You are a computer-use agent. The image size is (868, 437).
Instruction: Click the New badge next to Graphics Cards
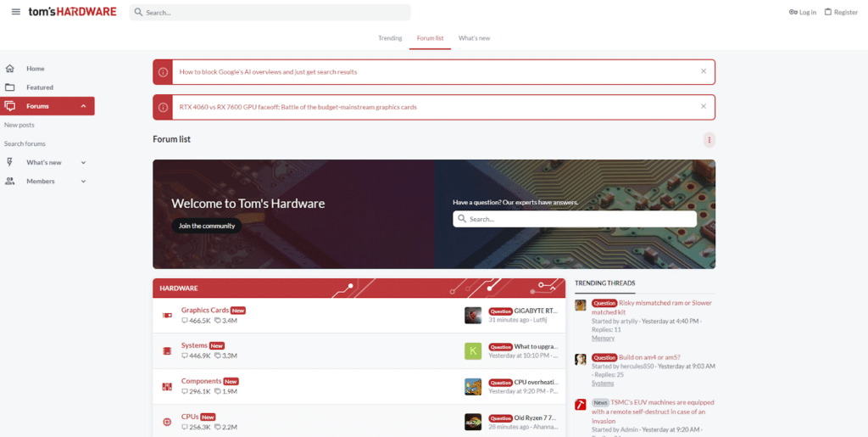click(x=238, y=311)
